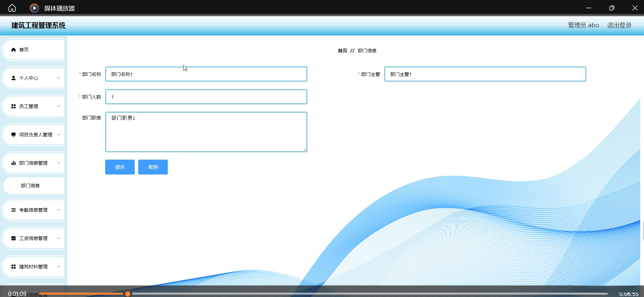Click the 部门人数 input field

point(206,97)
